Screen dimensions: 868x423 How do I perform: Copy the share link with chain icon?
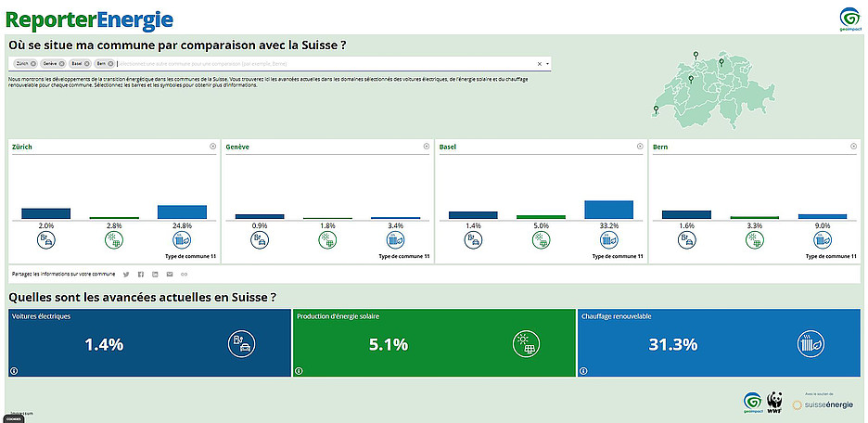click(184, 274)
